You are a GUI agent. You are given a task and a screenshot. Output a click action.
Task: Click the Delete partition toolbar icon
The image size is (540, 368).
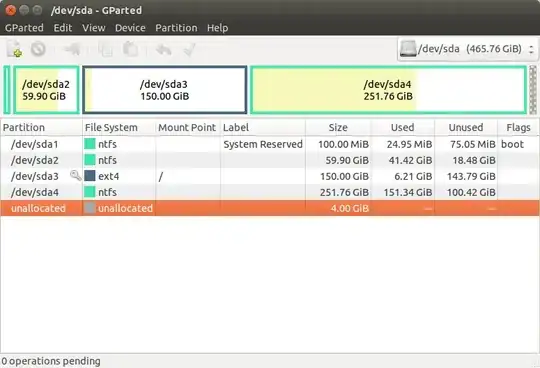point(38,49)
